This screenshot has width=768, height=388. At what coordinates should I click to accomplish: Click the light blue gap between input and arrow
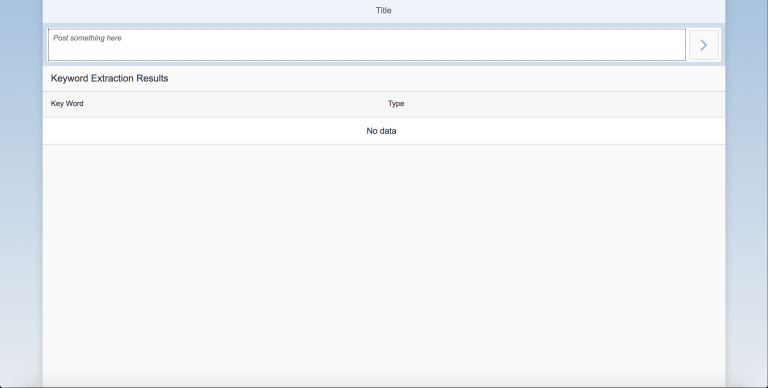[x=687, y=45]
